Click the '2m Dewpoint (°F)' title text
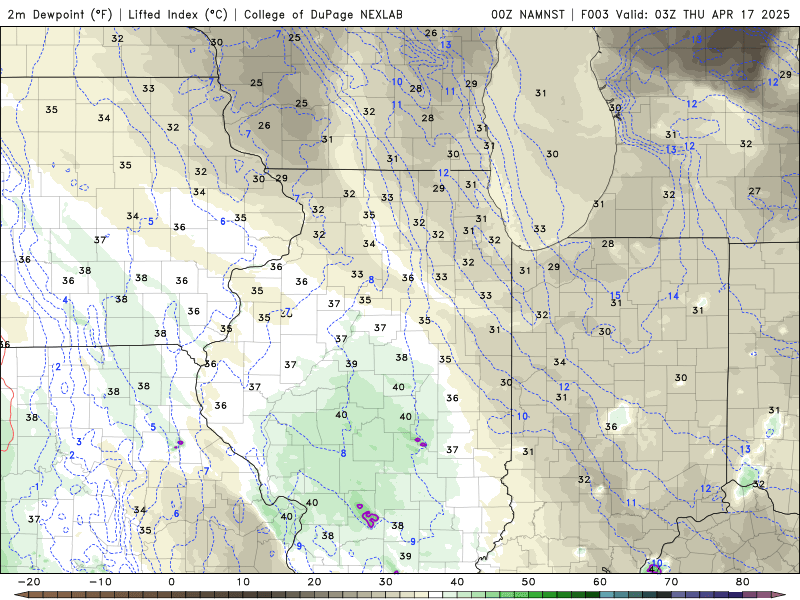The image size is (800, 600). pos(60,14)
